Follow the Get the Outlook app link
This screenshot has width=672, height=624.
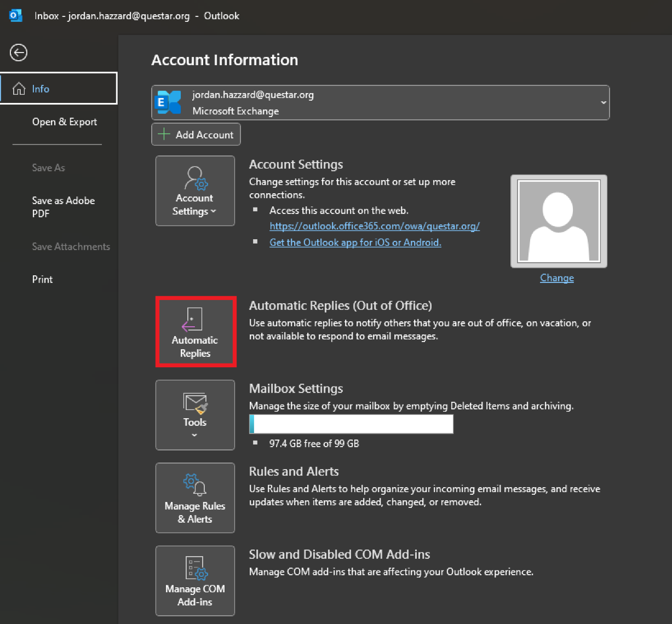[x=355, y=242]
